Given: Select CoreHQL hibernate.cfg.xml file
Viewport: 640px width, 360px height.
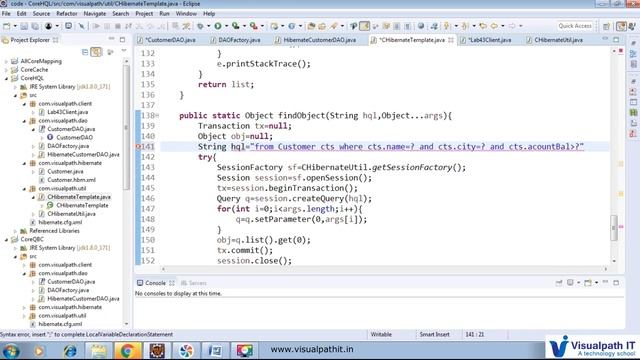Looking at the screenshot, I should click(x=60, y=222).
